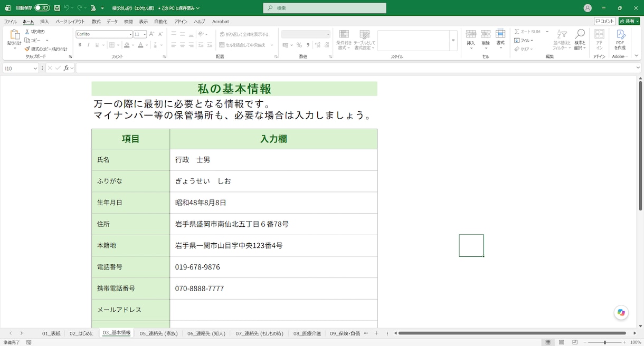Click the オート SUM button
The width and height of the screenshot is (644, 346).
[527, 32]
